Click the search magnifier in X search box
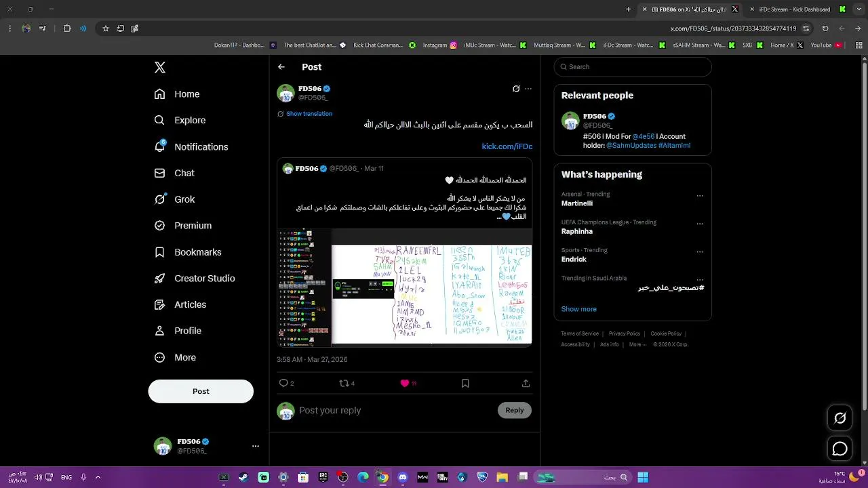Image resolution: width=868 pixels, height=488 pixels. [563, 67]
